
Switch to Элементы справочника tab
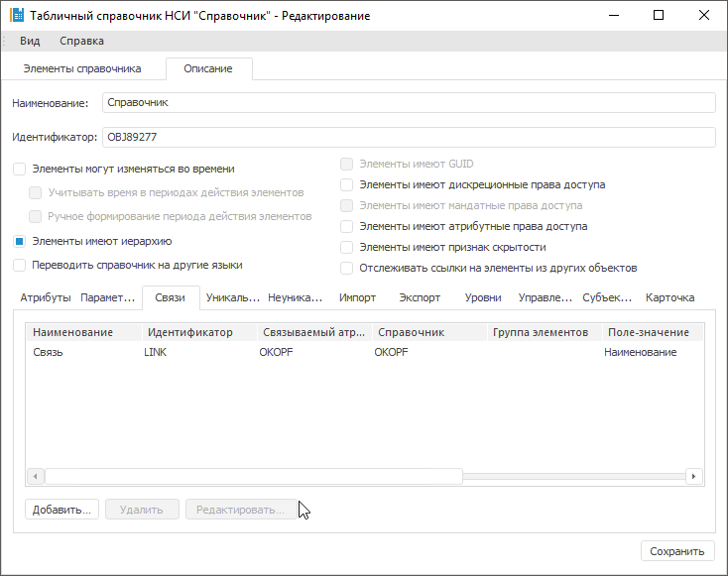(82, 69)
